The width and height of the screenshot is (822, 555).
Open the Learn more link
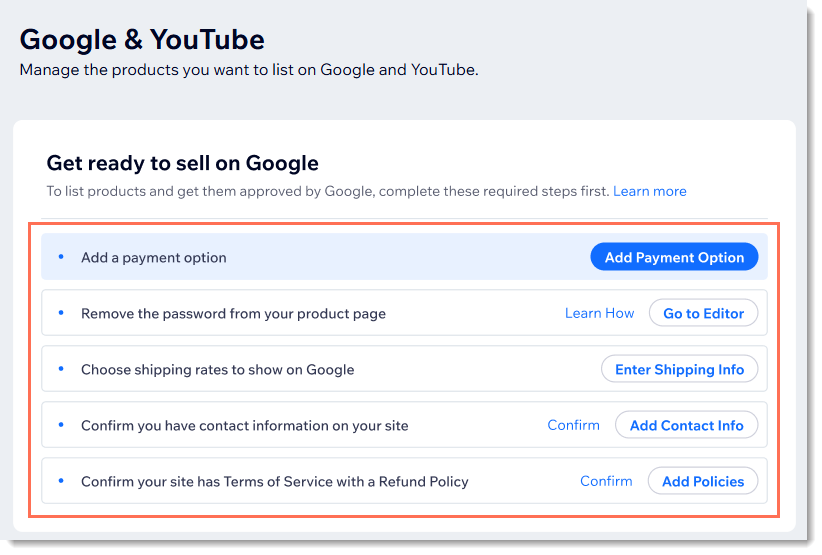649,191
